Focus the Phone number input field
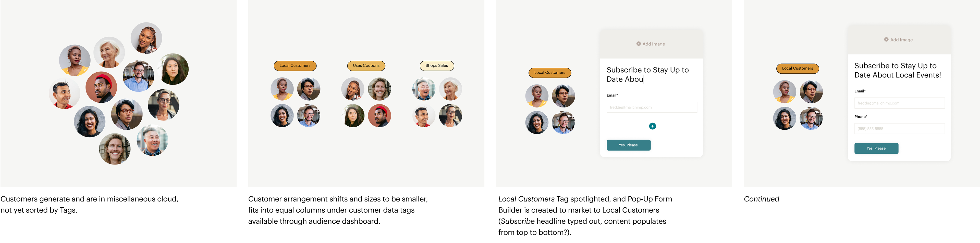 [899, 128]
